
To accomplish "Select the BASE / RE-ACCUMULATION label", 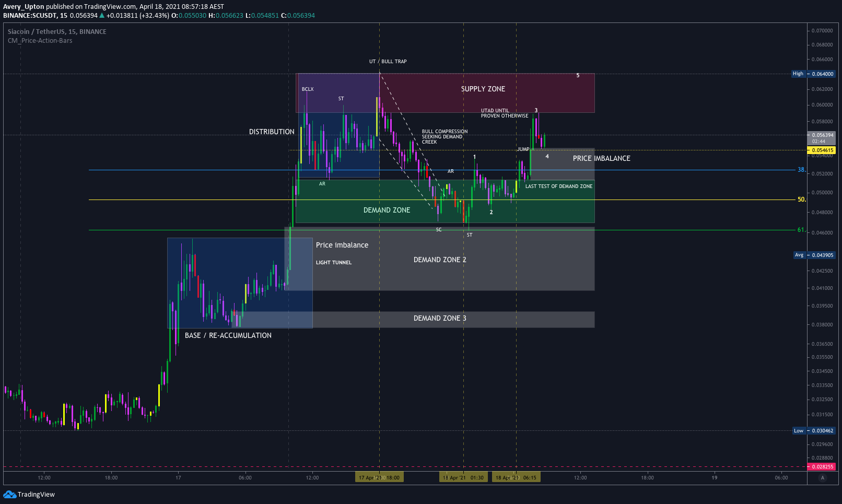I will [228, 335].
